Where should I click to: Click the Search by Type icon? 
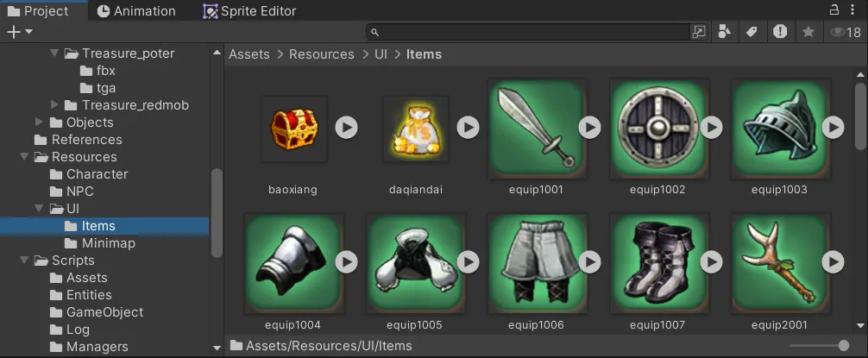click(725, 32)
